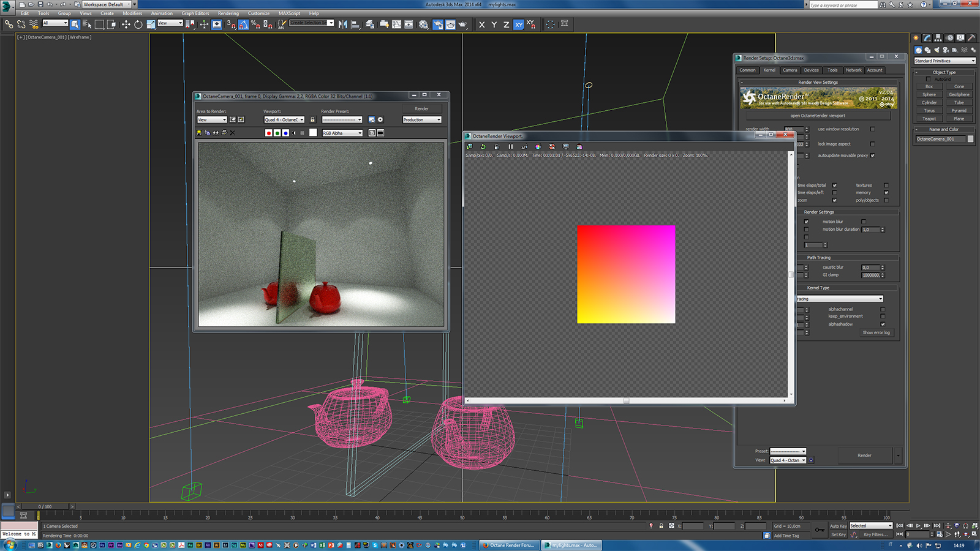Select the Select and Rotate tool
Screen dimensions: 980x551
pos(138,24)
